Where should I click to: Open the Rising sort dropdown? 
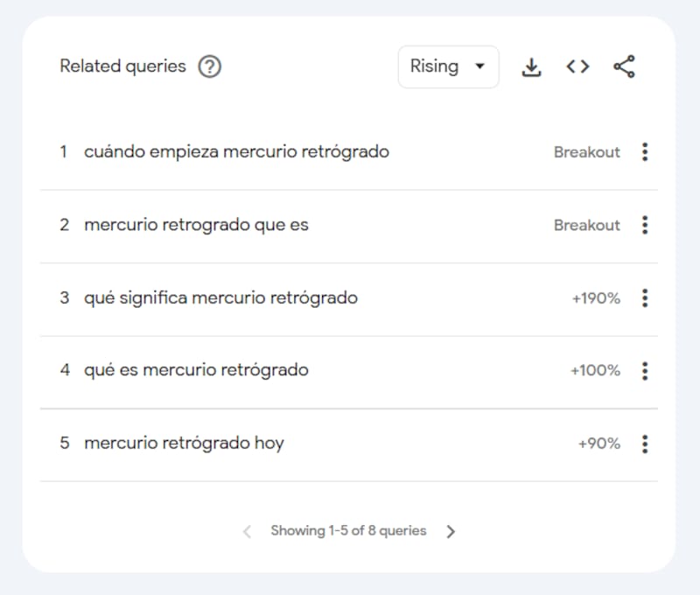448,66
